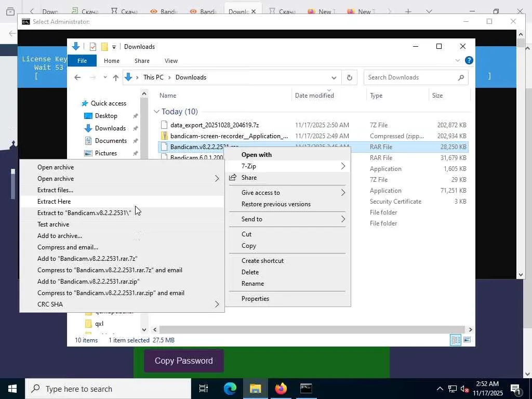Choose Add to "Bandicam.v8.2.2.2531.rar.7z"
The image size is (532, 399).
122,259
